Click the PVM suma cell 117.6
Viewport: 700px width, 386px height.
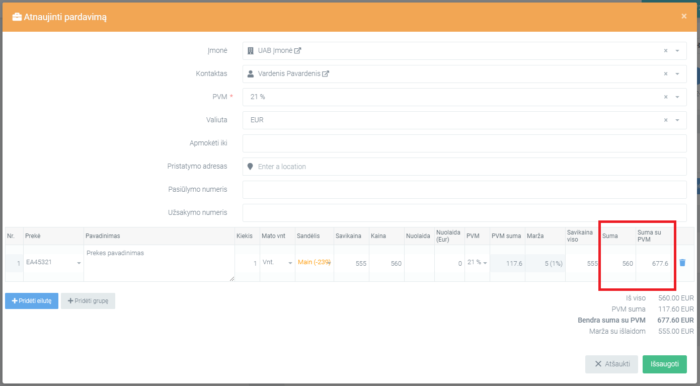point(508,263)
